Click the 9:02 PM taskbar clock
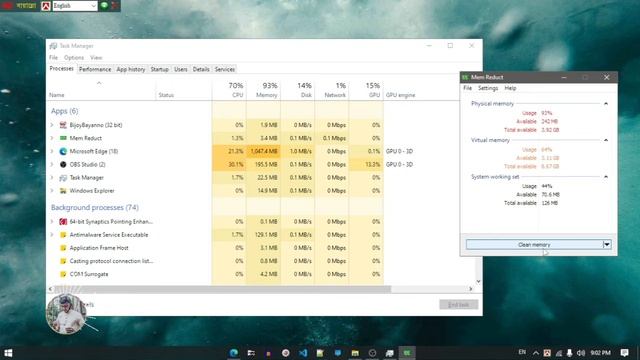640x360 pixels. point(600,353)
